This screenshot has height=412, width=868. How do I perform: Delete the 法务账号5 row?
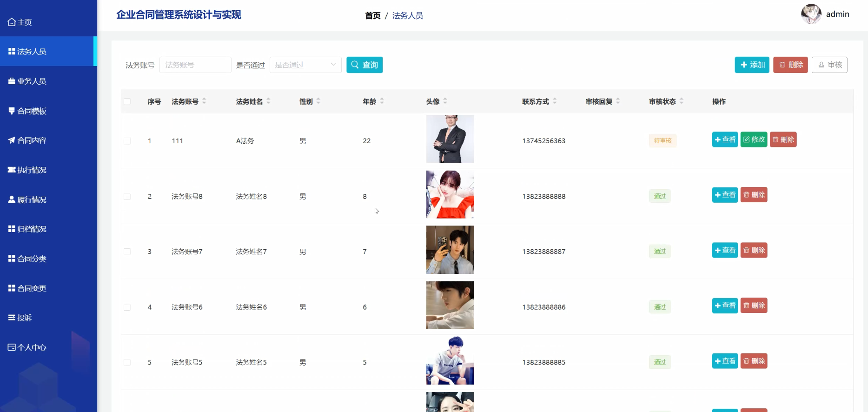click(754, 361)
